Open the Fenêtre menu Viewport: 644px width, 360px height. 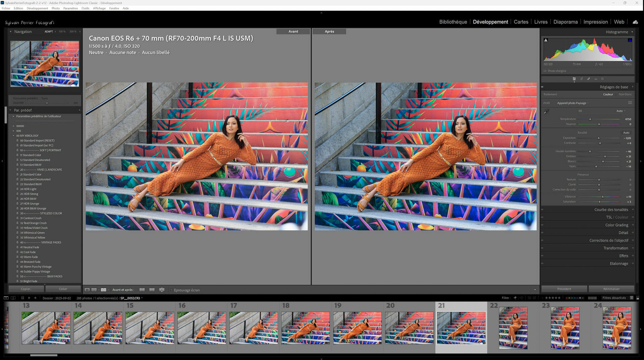pyautogui.click(x=114, y=8)
